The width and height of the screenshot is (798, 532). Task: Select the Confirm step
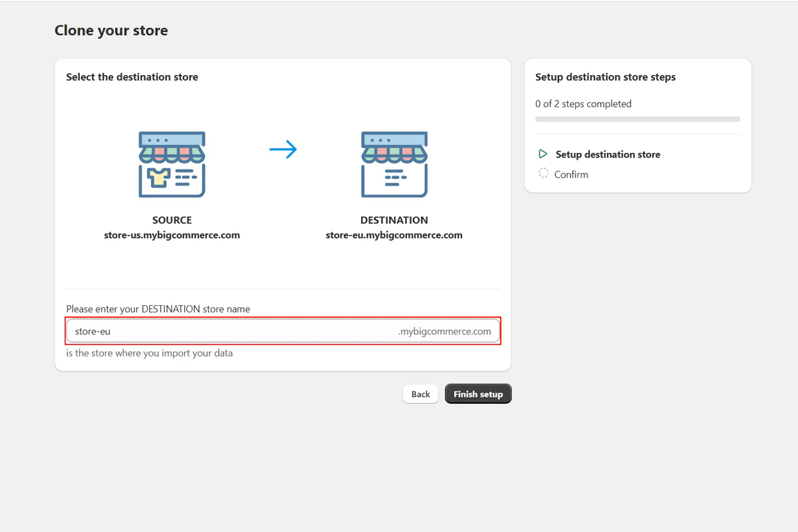(x=571, y=174)
